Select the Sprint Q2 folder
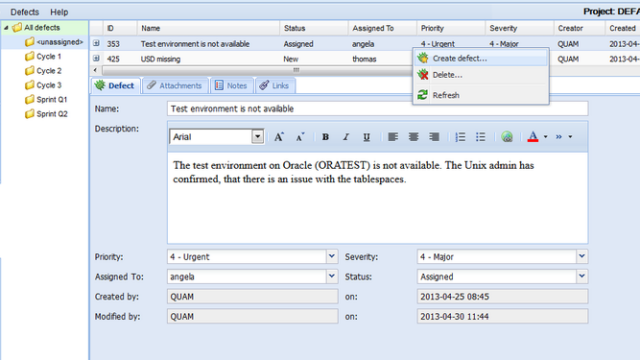The image size is (640, 360). (46, 113)
